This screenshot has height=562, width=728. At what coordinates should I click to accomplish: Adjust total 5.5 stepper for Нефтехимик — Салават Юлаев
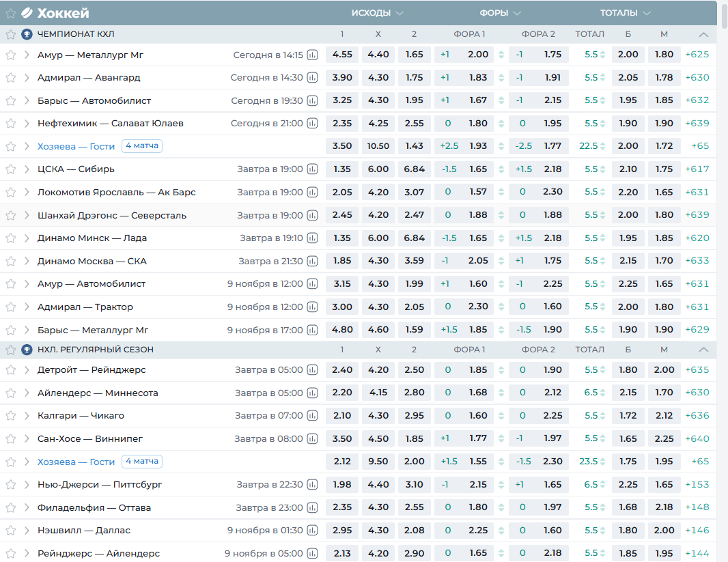(x=603, y=124)
